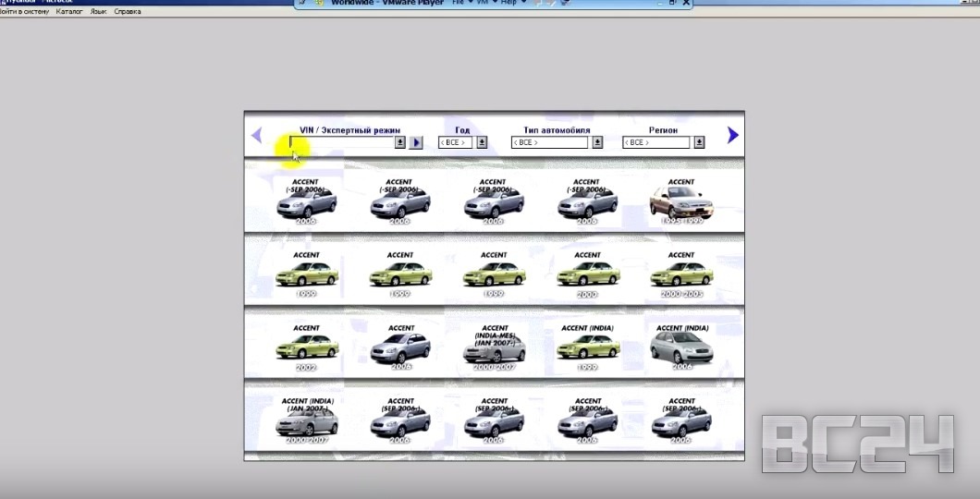Expand the Тип автомобиля dropdown
Viewport: 980px width, 499px height.
[x=597, y=142]
